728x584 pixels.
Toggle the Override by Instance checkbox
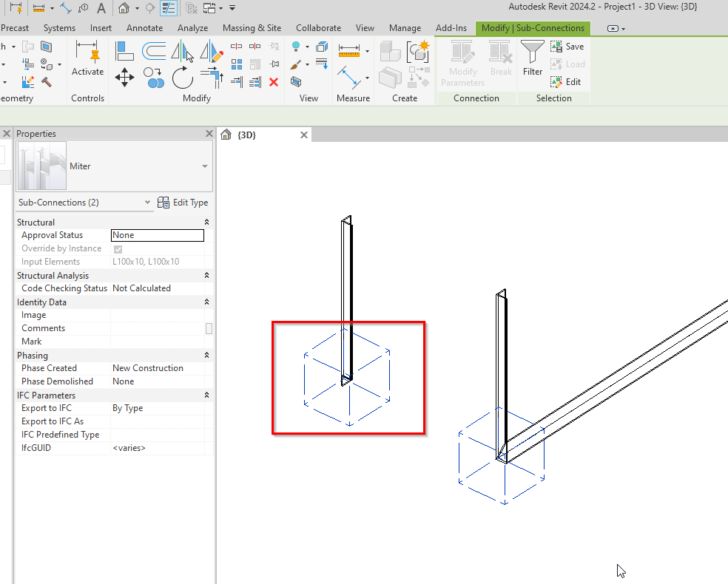118,248
